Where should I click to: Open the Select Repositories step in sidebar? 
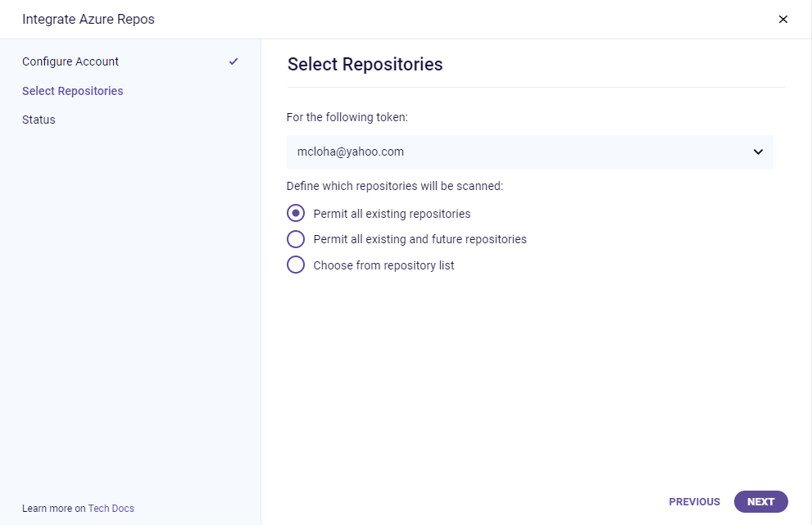click(x=73, y=91)
